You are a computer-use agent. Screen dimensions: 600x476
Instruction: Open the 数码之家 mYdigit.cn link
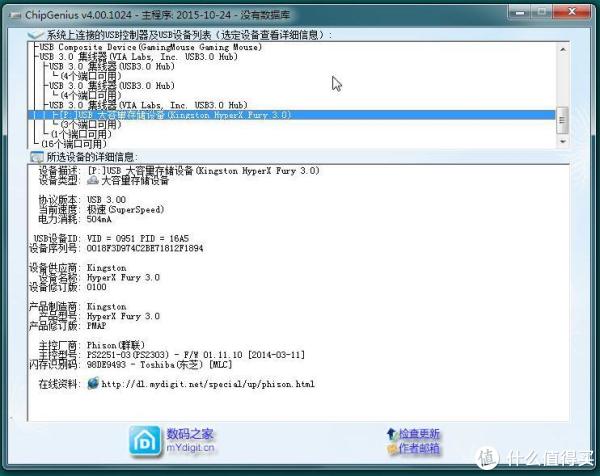point(190,441)
